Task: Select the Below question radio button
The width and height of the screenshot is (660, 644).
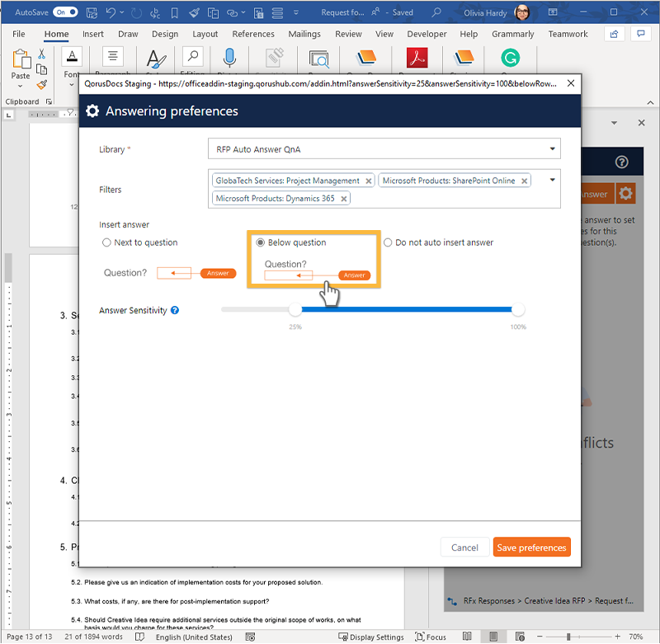Action: coord(260,242)
